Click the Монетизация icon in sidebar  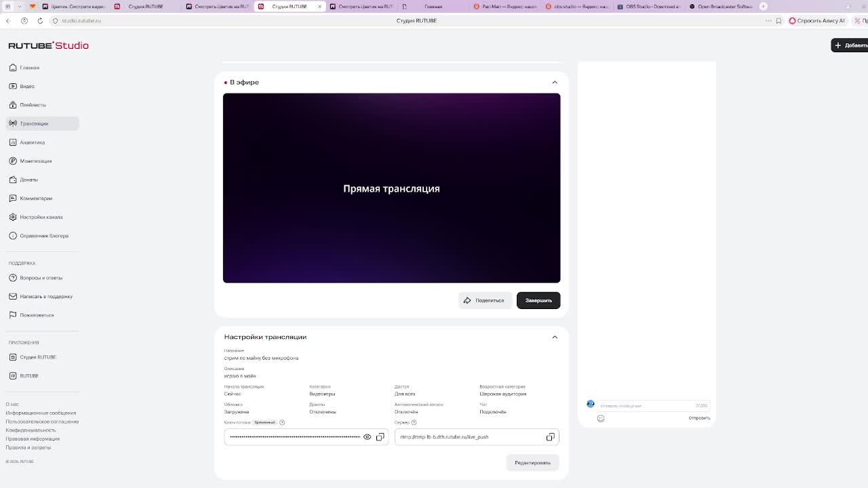click(x=13, y=161)
